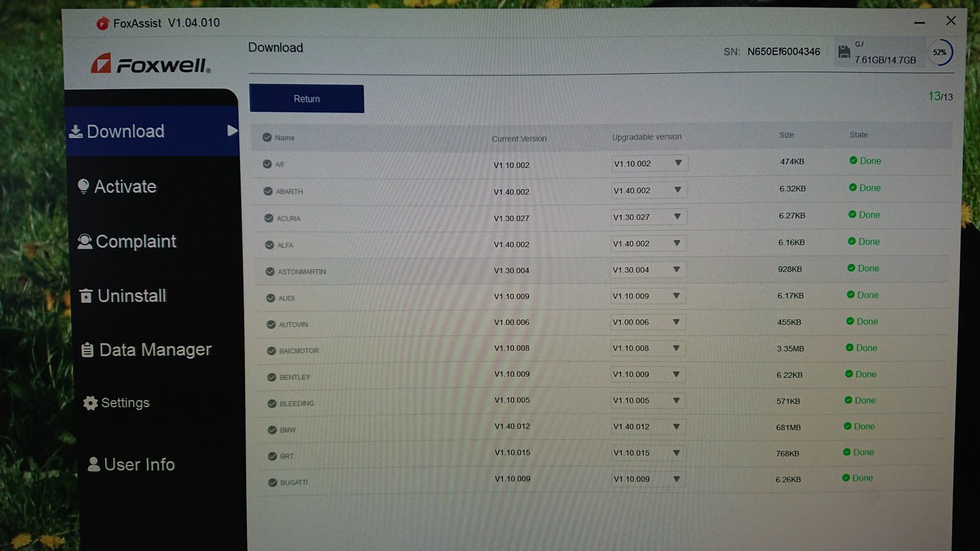The image size is (980, 551).
Task: Toggle the BRT row checkbox
Action: point(273,456)
